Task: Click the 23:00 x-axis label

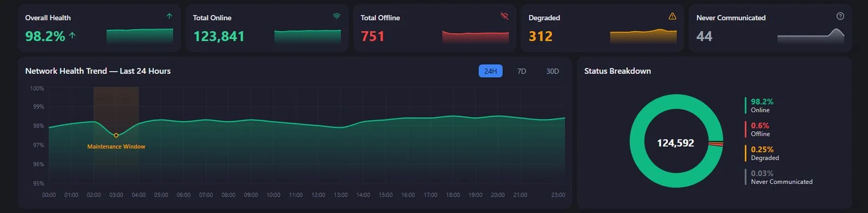Action: [558, 195]
